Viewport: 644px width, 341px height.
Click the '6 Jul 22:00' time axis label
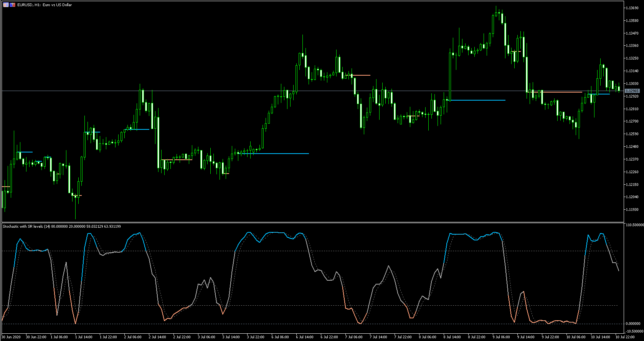tap(329, 337)
